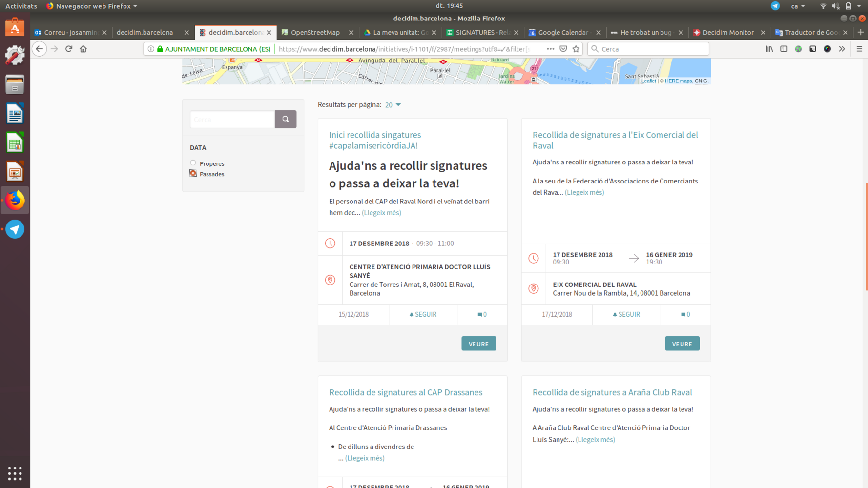This screenshot has height=488, width=868.
Task: Expand results per page dropdown
Action: click(393, 105)
